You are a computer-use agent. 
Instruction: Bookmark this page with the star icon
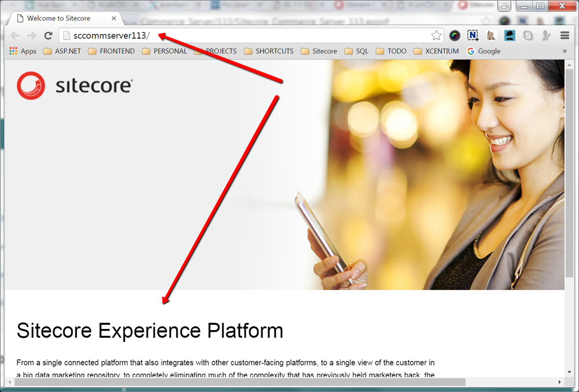point(436,36)
